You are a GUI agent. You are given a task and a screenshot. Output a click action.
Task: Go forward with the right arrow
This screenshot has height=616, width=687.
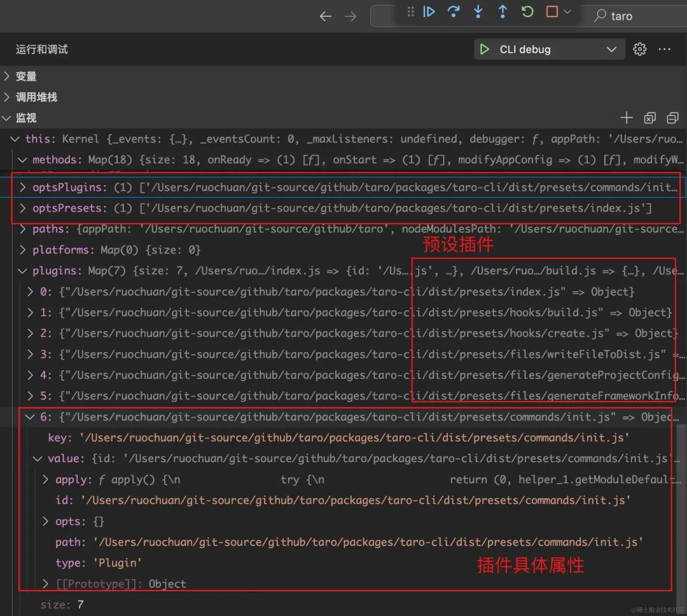350,16
